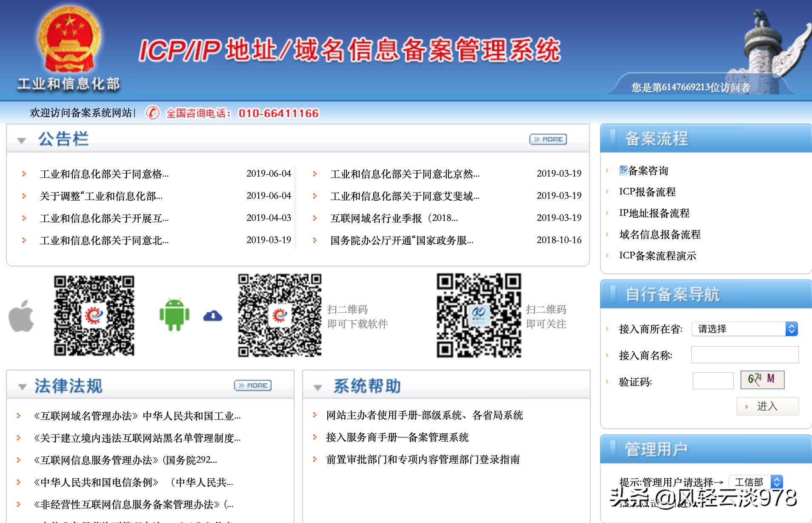The height and width of the screenshot is (523, 812).
Task: Open the 接入商所在省 province dropdown
Action: coord(791,328)
